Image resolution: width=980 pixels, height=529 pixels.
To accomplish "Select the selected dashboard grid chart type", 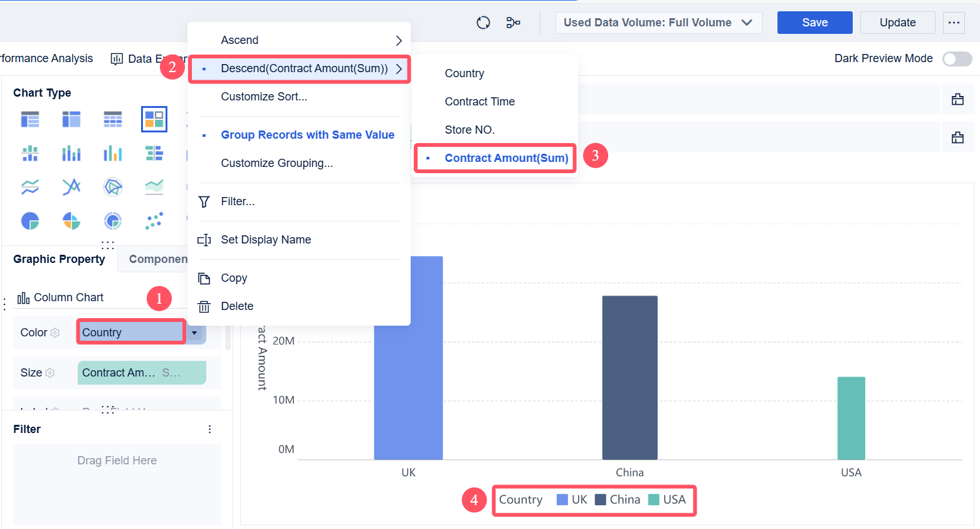I will pos(154,119).
